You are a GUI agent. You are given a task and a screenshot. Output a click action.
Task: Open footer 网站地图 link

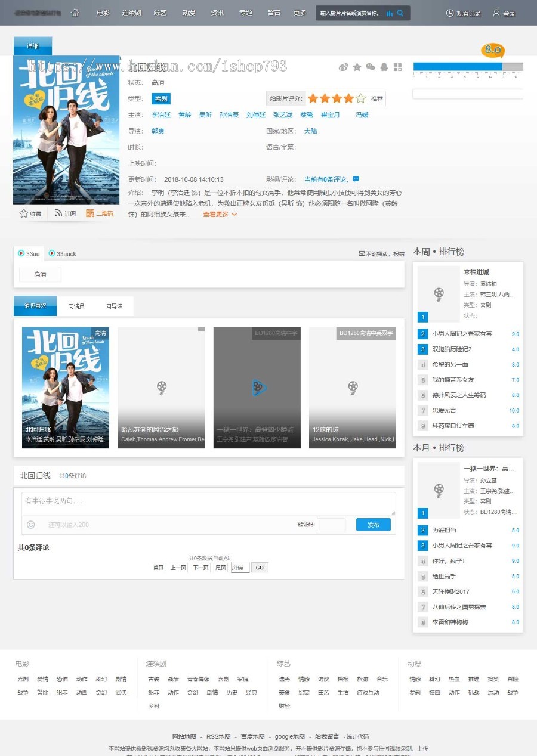click(x=184, y=736)
